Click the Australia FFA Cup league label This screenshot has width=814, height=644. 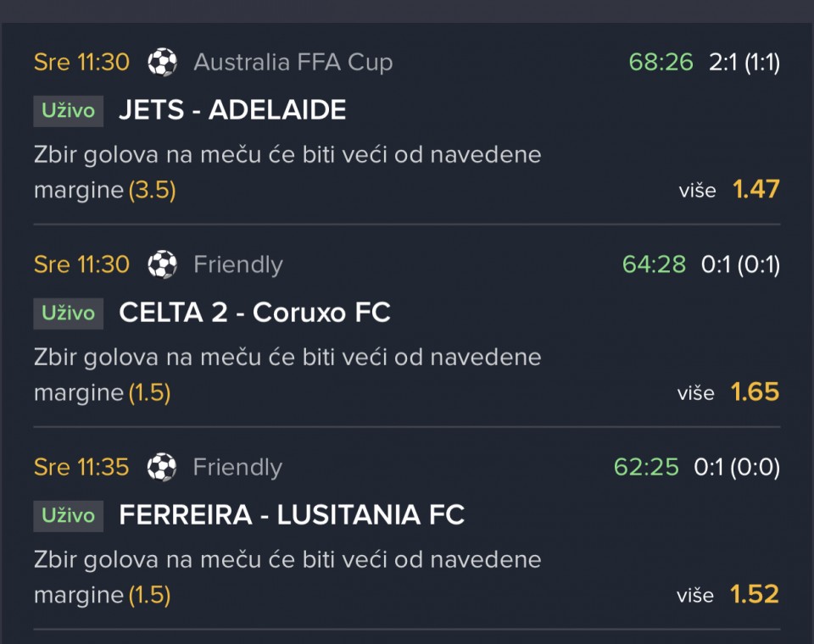(x=293, y=62)
